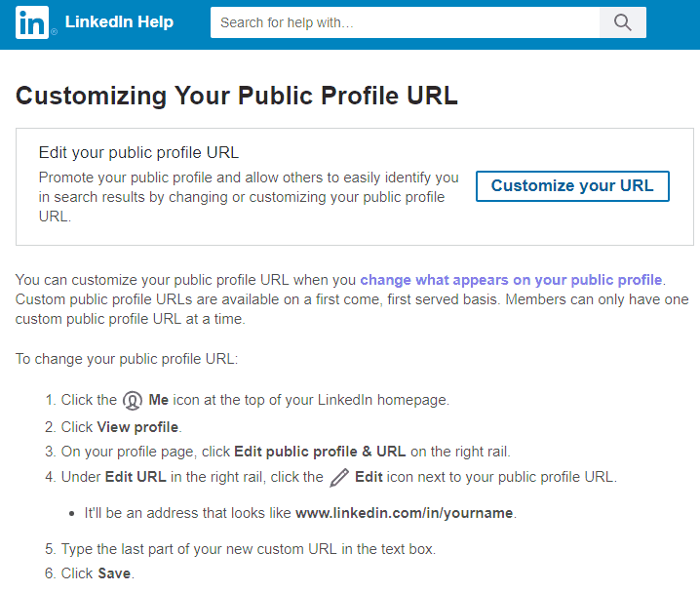
Task: Click the bold 'View profile' text in step 2
Action: [137, 427]
